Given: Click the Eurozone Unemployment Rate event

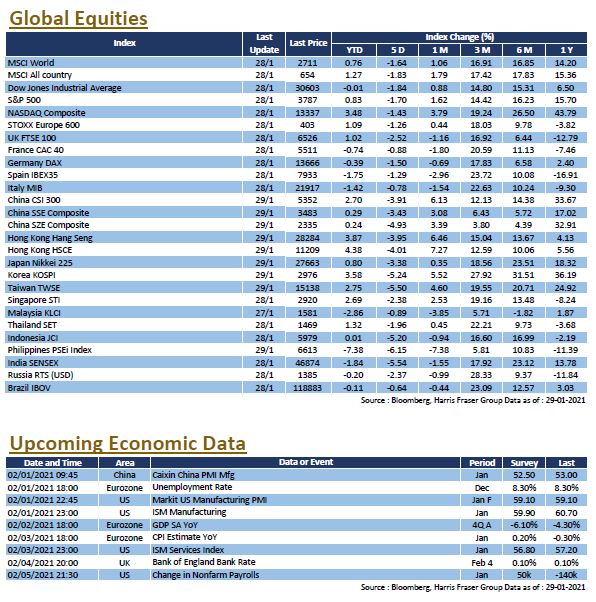Looking at the screenshot, I should point(192,487).
